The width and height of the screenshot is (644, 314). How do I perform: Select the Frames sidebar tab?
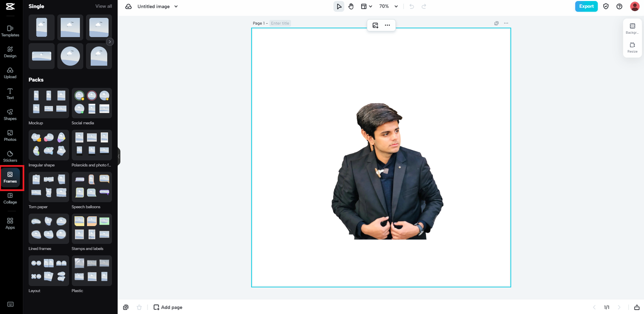click(x=10, y=178)
